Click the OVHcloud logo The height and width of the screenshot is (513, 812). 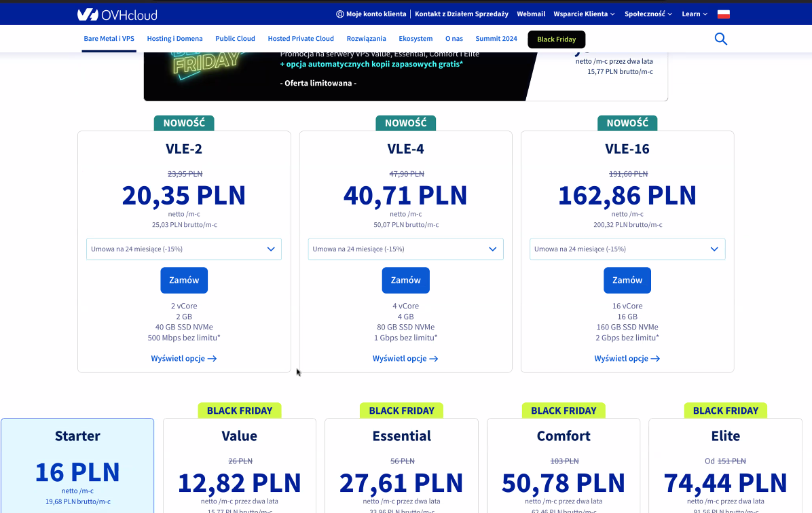pyautogui.click(x=117, y=14)
